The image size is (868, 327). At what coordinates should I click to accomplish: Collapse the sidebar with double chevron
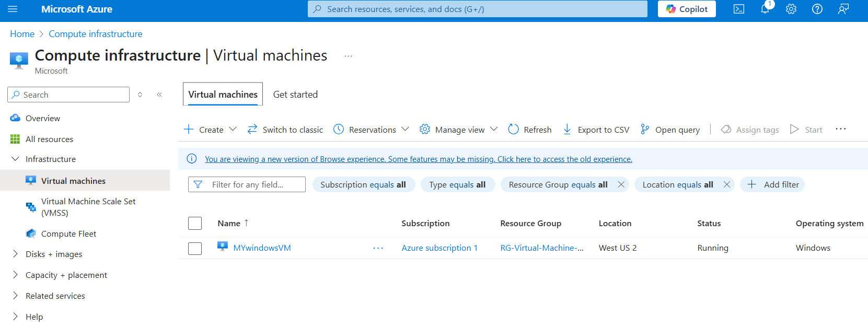click(159, 95)
